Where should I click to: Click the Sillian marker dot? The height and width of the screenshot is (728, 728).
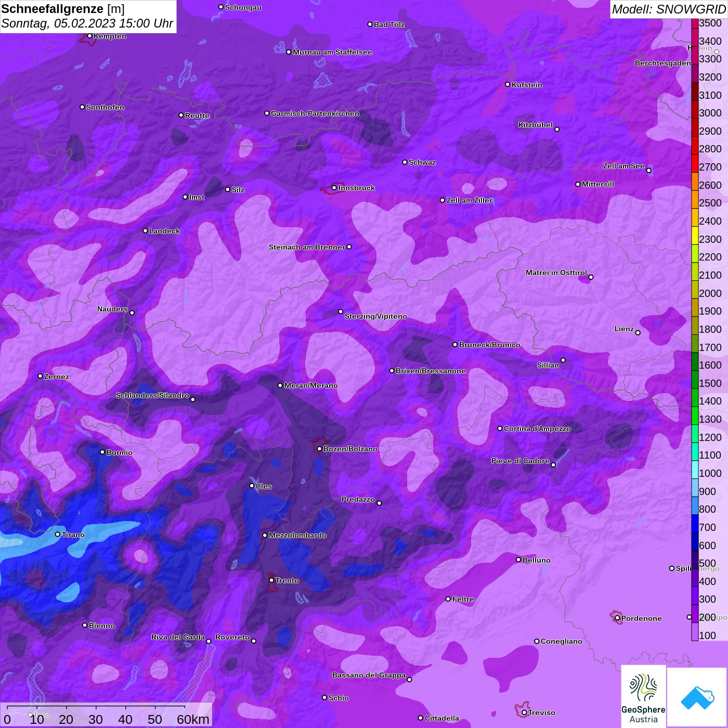(563, 360)
